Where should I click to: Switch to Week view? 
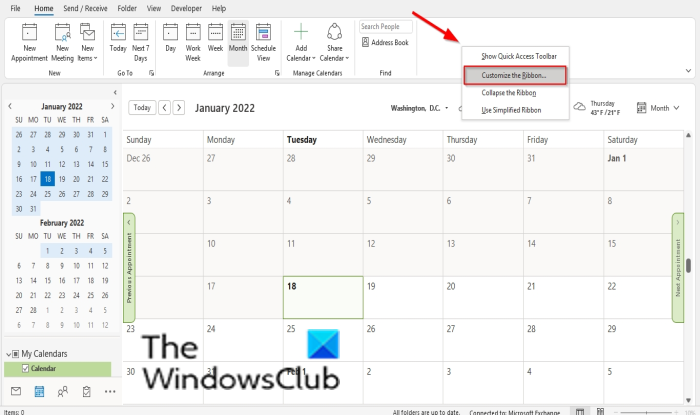tap(215, 38)
